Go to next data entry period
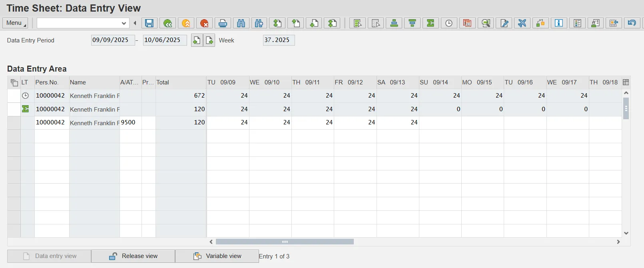 [209, 40]
